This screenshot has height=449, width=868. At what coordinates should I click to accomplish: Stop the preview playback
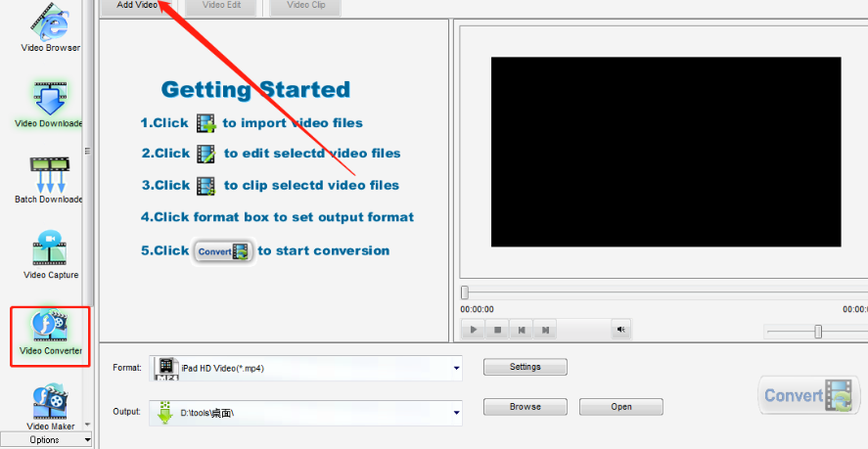tap(497, 330)
